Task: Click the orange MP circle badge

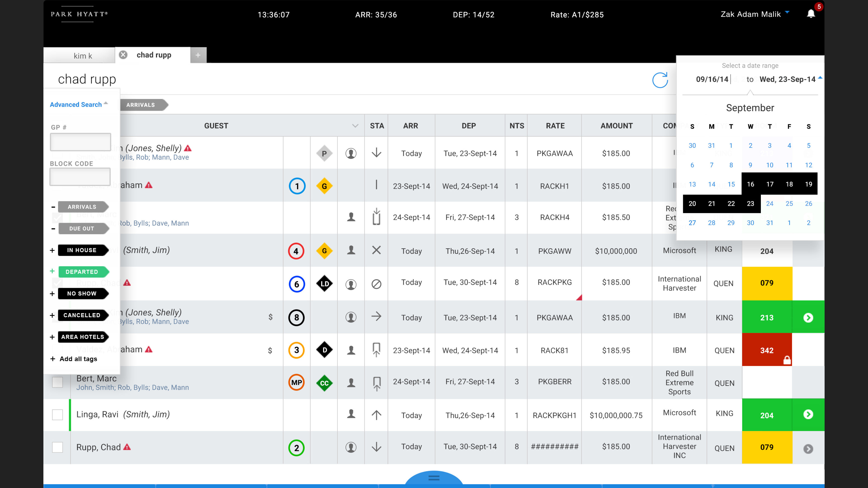Action: [296, 382]
